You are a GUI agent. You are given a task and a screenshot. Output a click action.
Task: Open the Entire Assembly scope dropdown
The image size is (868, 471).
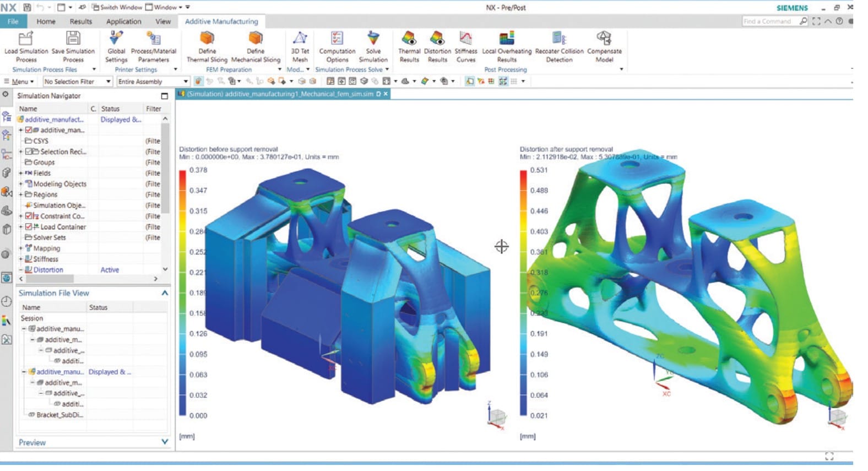coord(153,82)
